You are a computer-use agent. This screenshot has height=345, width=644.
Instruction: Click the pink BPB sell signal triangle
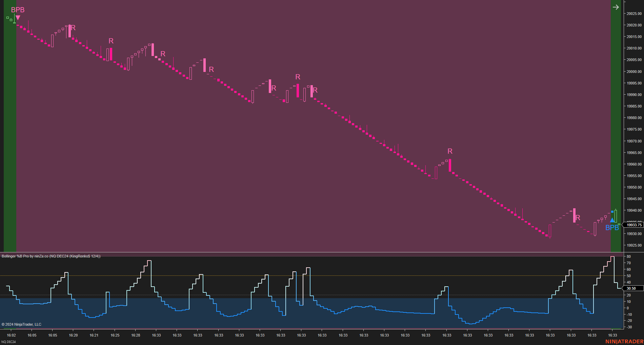click(18, 18)
